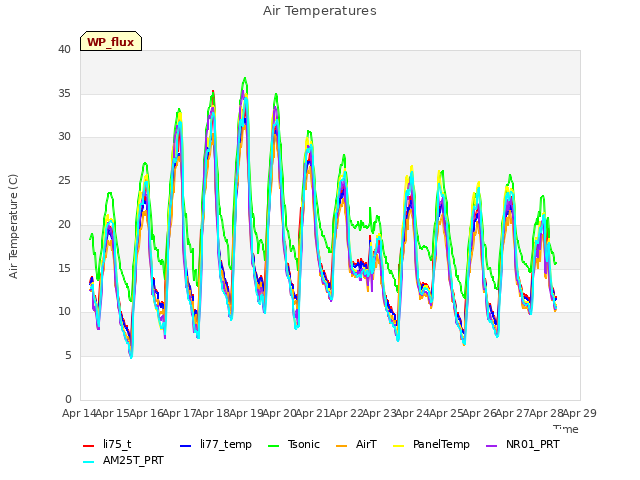Viewport: 640px width, 480px height.
Task: Click the 35 y-axis tick label
Action: pyautogui.click(x=64, y=93)
